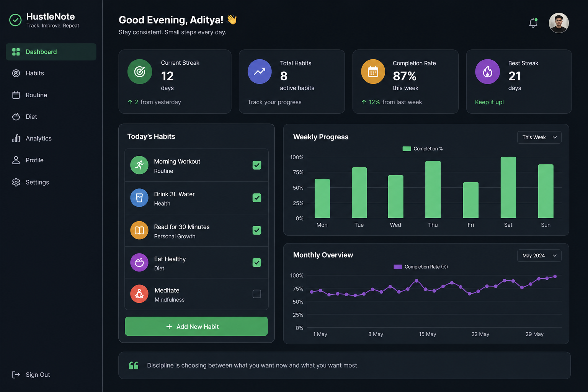Click the Sign Out link
588x392 pixels.
[31, 374]
